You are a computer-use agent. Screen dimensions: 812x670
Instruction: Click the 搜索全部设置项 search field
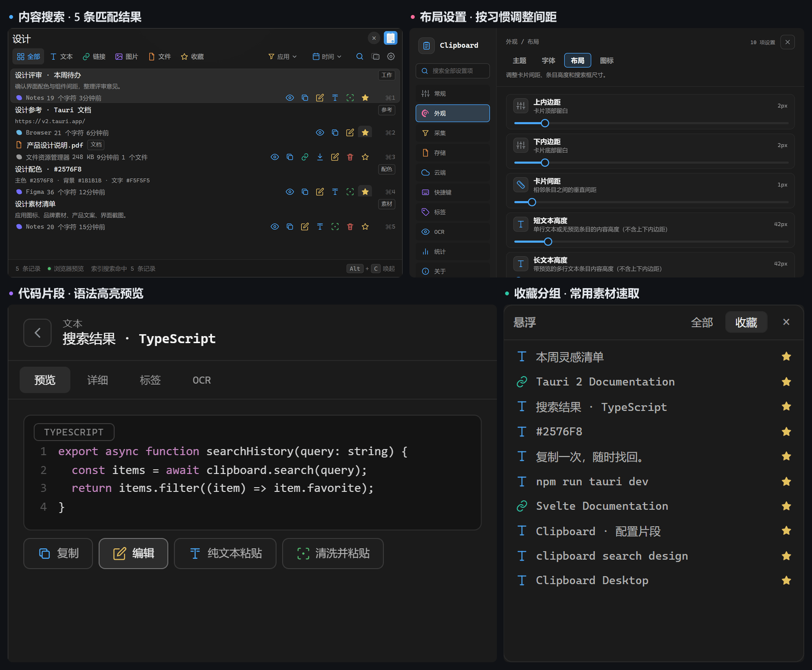452,71
